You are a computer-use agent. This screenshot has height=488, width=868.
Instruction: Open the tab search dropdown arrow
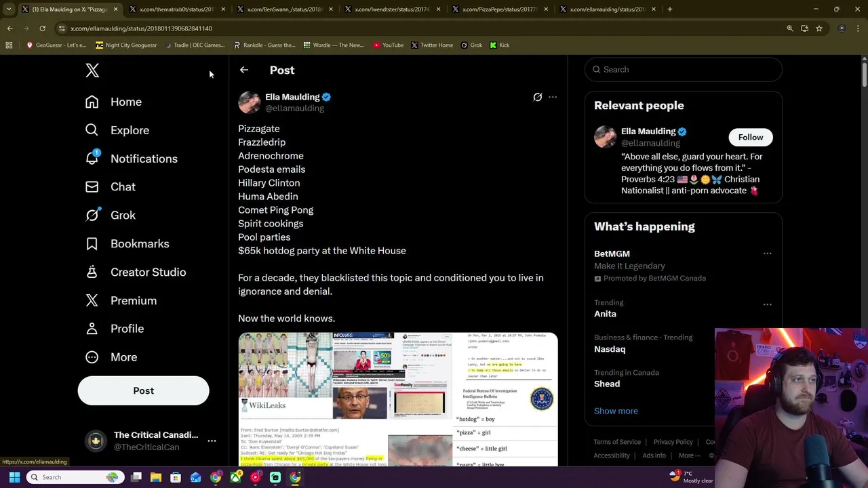pyautogui.click(x=9, y=9)
